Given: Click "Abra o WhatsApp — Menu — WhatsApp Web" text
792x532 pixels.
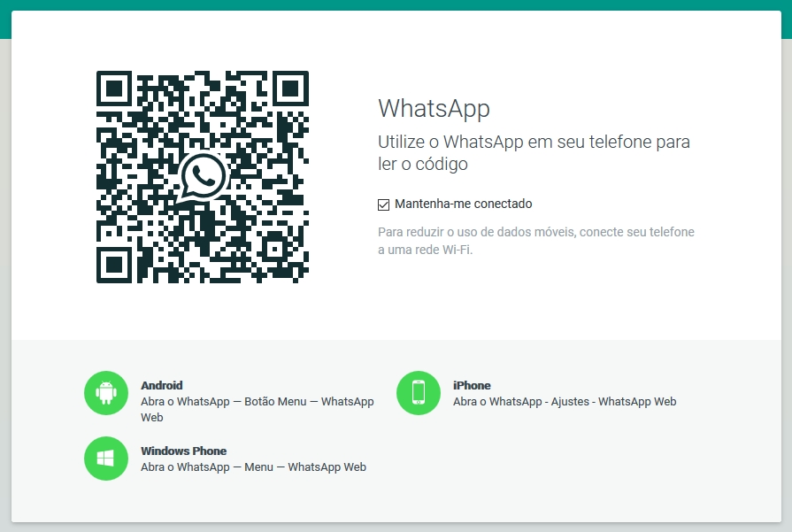Looking at the screenshot, I should (x=254, y=466).
